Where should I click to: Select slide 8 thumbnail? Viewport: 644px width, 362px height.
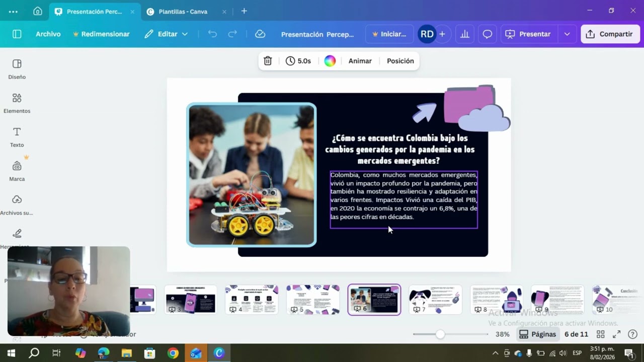[x=497, y=300]
